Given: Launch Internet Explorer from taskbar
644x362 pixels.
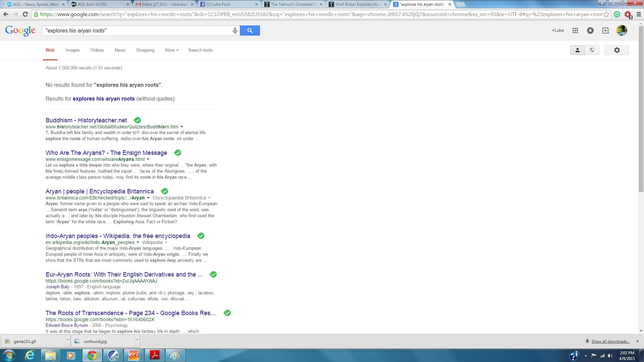Looking at the screenshot, I should coord(30,355).
